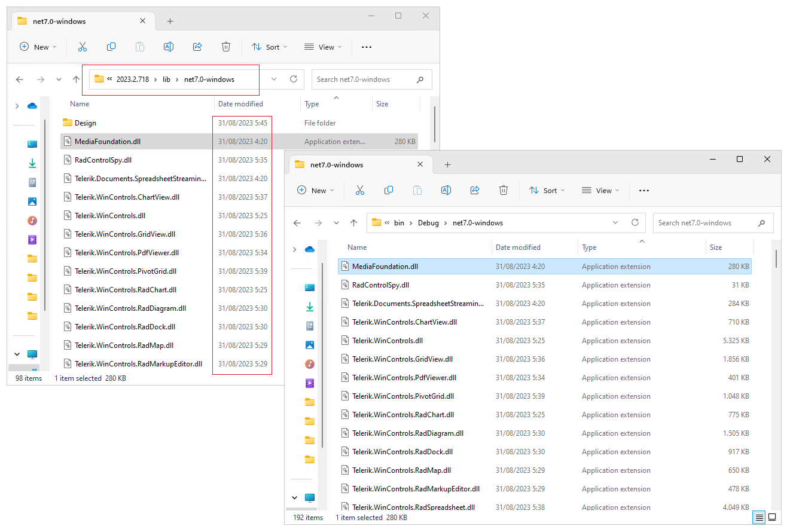787x532 pixels.
Task: Click Share icon in the lib window toolbar
Action: [x=197, y=47]
